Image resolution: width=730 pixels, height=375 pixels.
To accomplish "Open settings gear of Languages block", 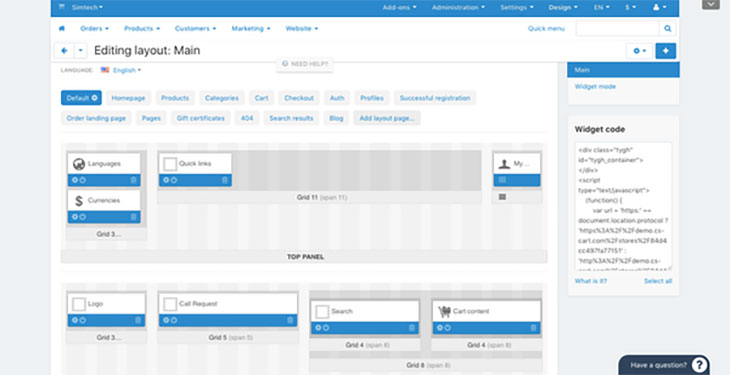I will coord(74,180).
